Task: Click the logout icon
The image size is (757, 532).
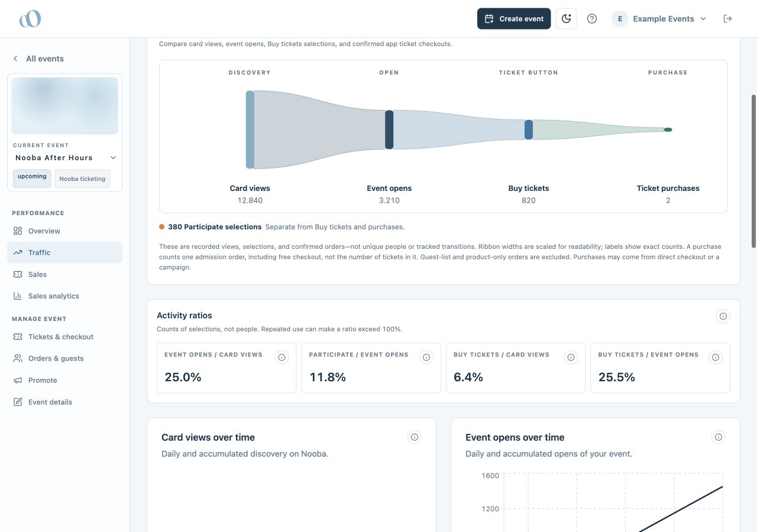Action: (727, 19)
